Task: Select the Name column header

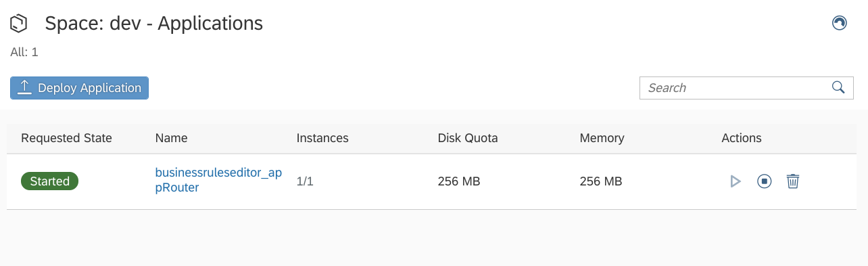Action: pyautogui.click(x=171, y=138)
